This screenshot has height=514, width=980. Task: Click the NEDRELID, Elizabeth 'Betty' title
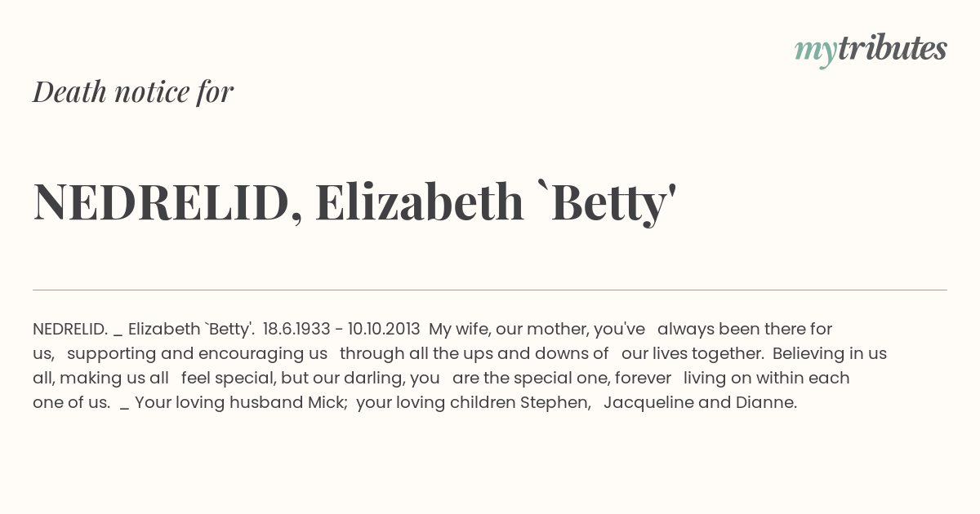355,202
